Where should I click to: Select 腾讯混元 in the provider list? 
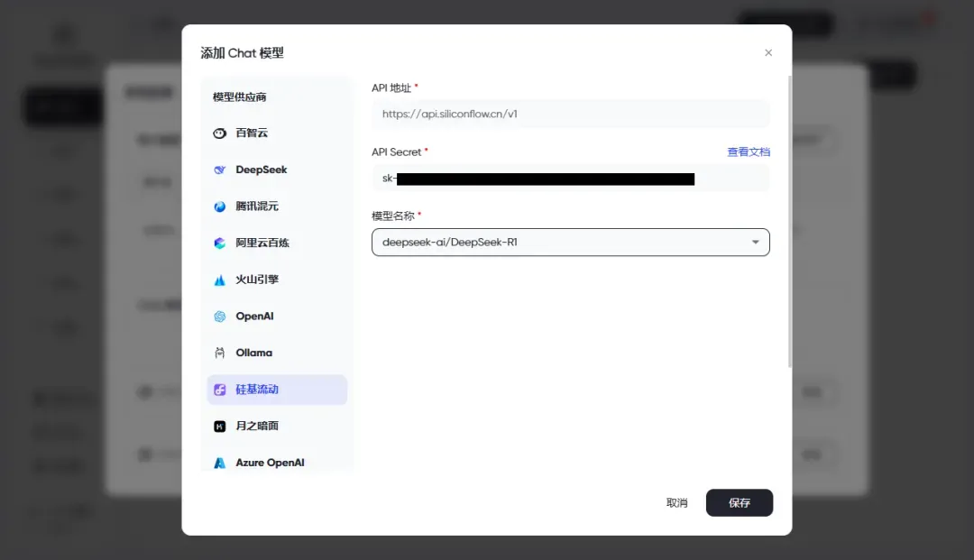(x=277, y=207)
